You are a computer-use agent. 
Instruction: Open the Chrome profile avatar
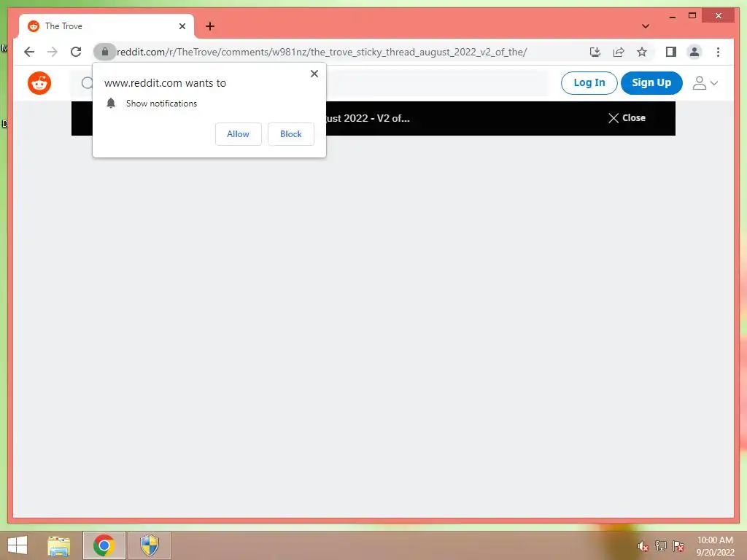click(694, 52)
